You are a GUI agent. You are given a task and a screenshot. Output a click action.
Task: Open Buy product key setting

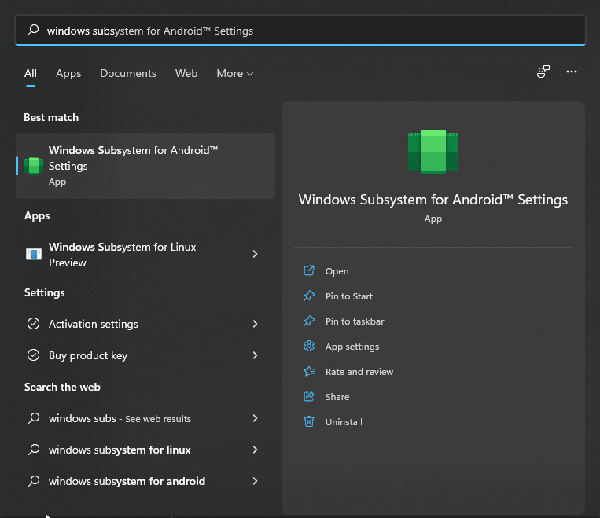coord(145,355)
